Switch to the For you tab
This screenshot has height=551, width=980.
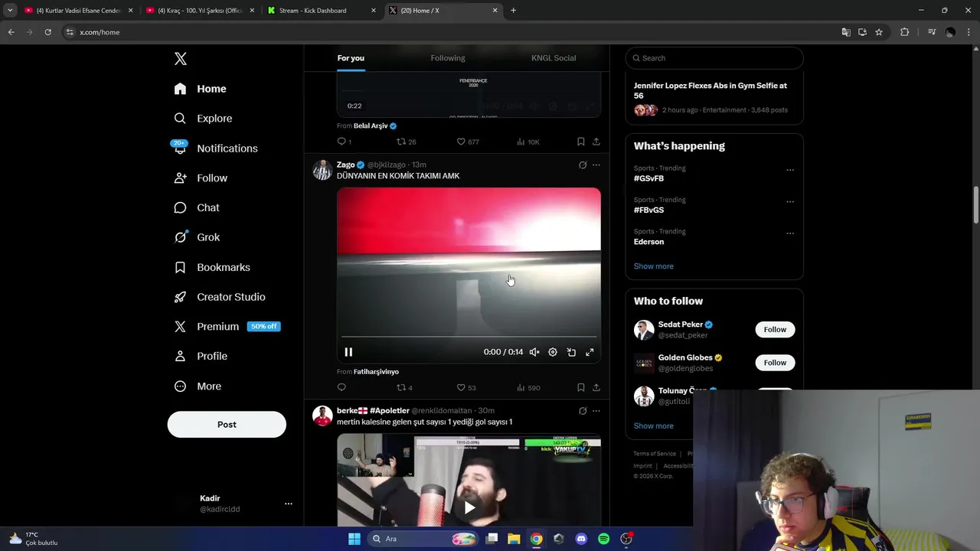point(351,58)
